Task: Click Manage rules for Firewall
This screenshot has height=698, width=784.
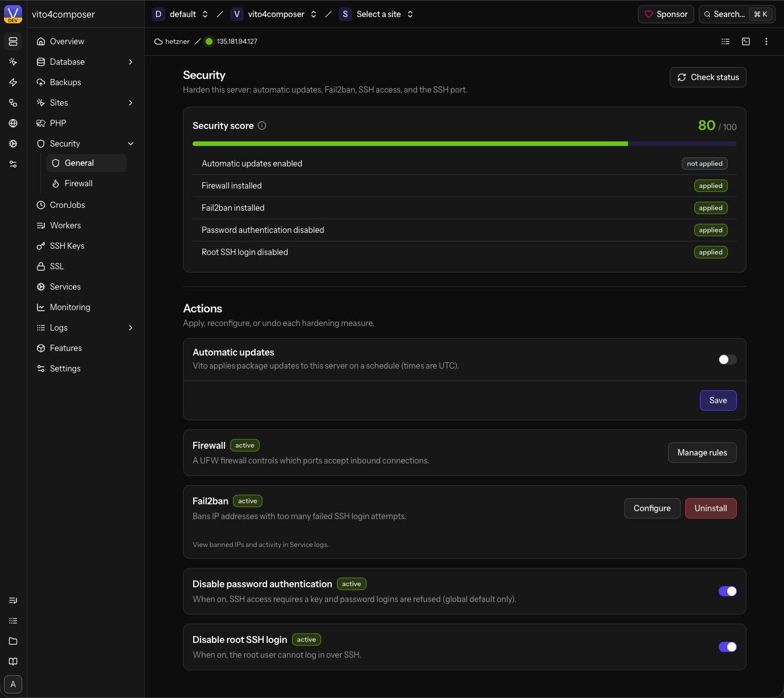Action: pyautogui.click(x=702, y=453)
